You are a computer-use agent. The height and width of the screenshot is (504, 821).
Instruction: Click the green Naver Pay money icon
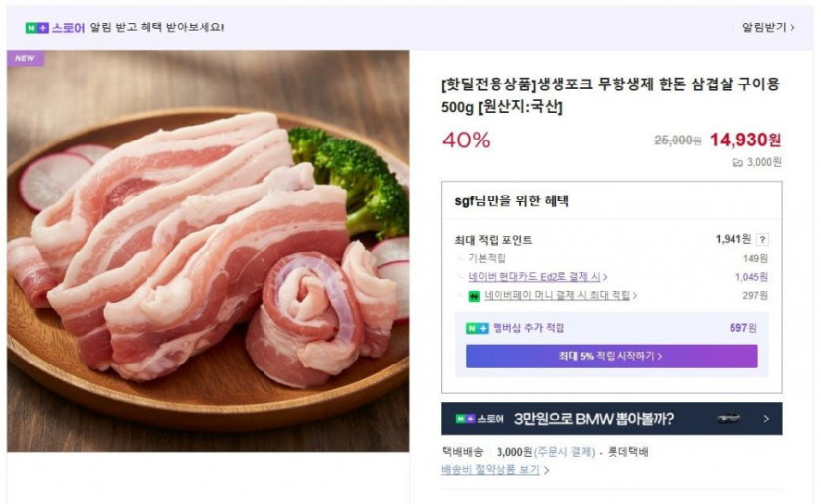(x=474, y=295)
